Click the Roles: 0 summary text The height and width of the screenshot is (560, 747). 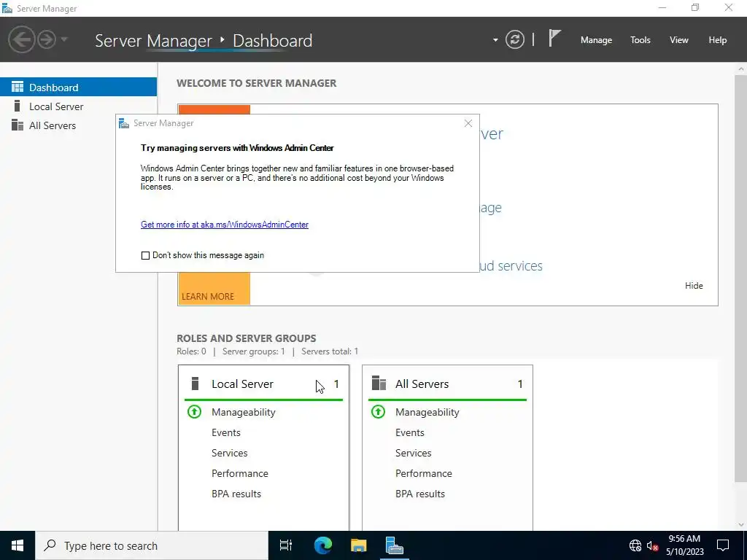pos(191,351)
